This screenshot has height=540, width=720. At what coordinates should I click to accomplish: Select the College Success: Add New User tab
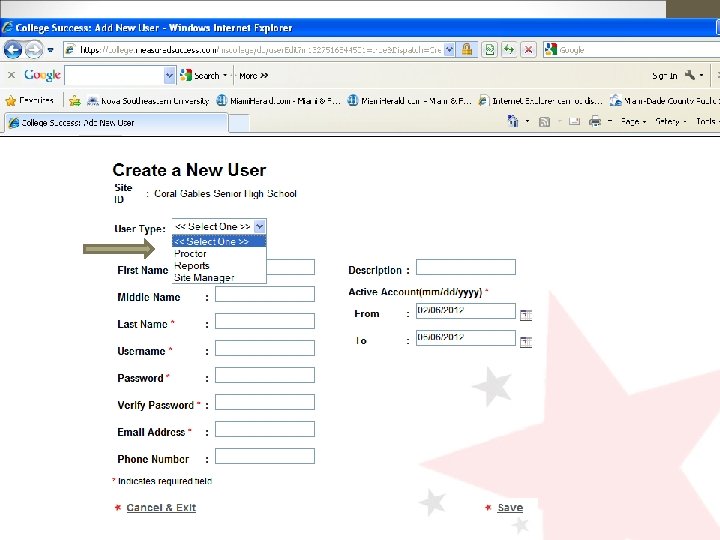[x=116, y=123]
